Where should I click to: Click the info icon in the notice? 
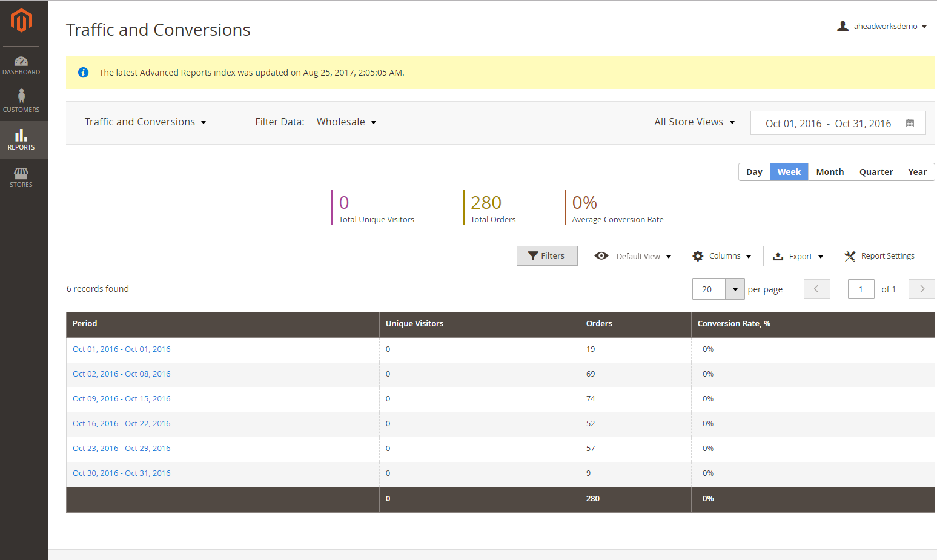[83, 73]
